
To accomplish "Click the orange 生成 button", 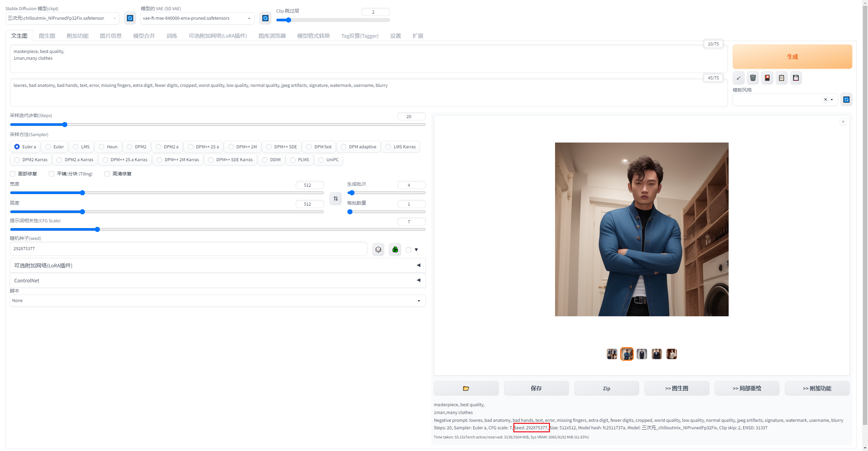I will [x=792, y=57].
